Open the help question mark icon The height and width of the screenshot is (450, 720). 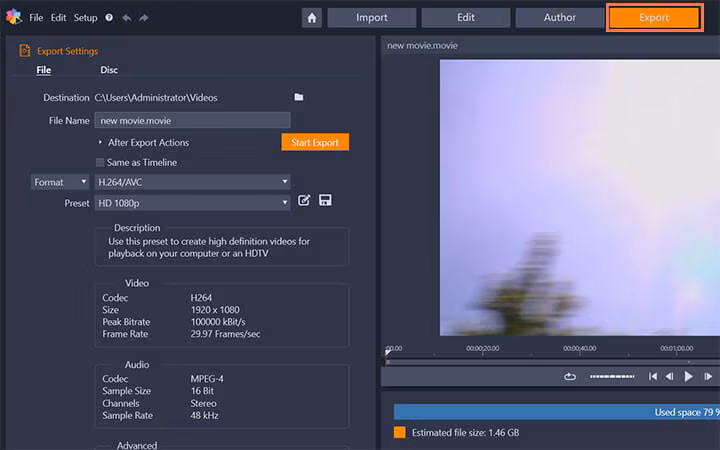pyautogui.click(x=109, y=17)
